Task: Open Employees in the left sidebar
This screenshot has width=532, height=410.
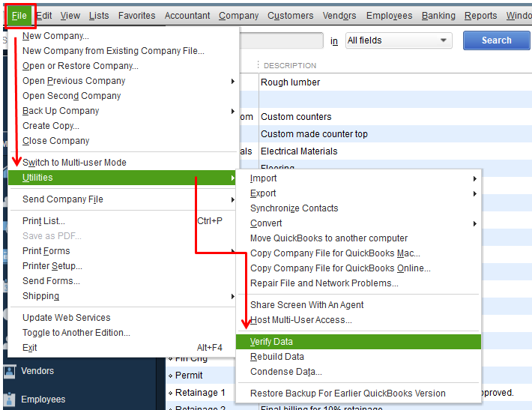Action: [43, 400]
